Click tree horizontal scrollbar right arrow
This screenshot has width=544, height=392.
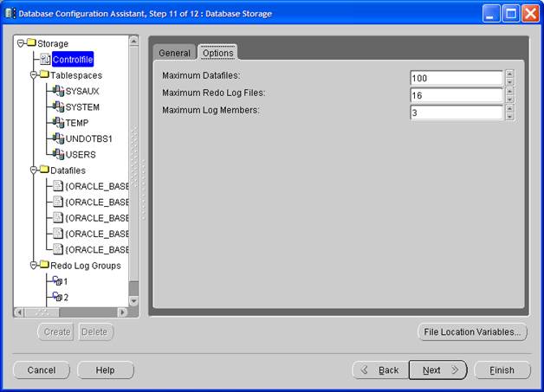tap(122, 312)
